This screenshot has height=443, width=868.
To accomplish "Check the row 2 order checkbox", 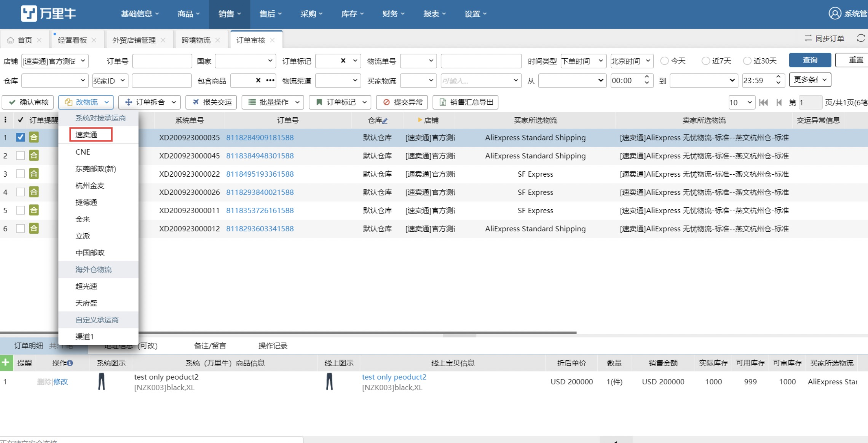I will coord(21,156).
